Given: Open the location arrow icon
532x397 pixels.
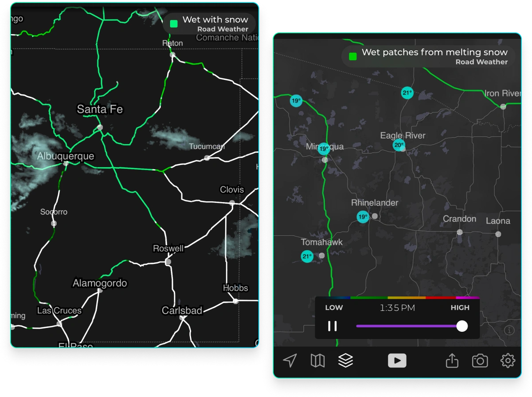Looking at the screenshot, I should click(x=290, y=361).
